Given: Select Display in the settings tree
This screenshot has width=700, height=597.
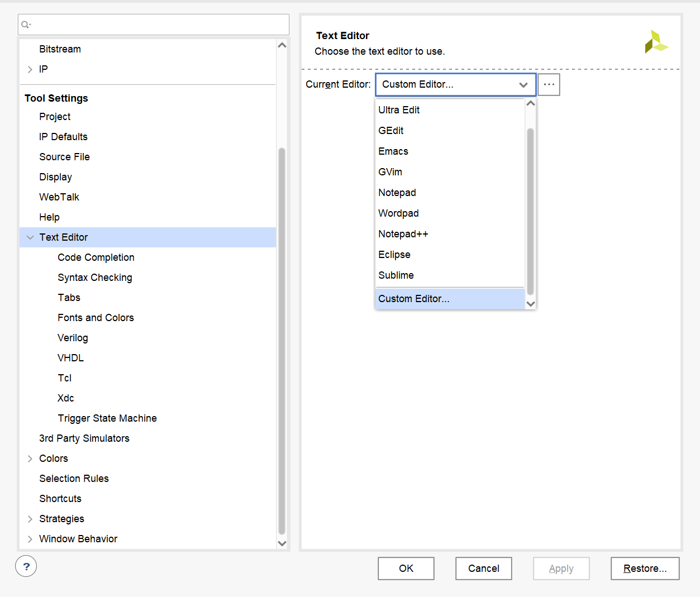Looking at the screenshot, I should [55, 177].
